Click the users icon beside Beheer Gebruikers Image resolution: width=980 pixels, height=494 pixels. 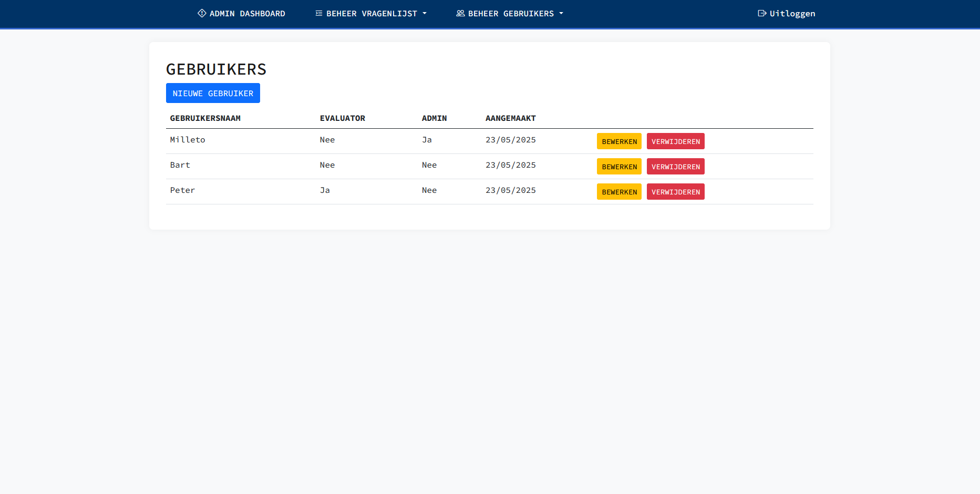[x=459, y=13]
